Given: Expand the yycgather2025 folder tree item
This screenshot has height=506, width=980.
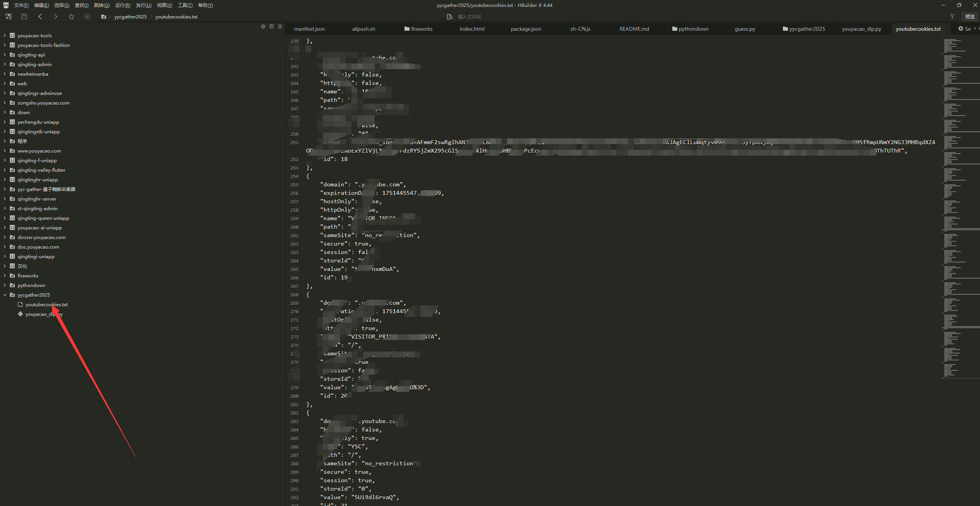Looking at the screenshot, I should [x=5, y=294].
